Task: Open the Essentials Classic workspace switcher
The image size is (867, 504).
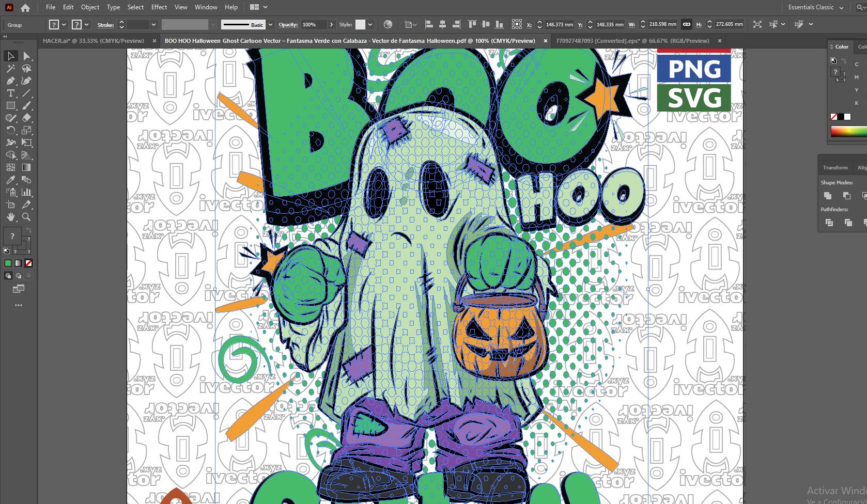Action: tap(816, 7)
